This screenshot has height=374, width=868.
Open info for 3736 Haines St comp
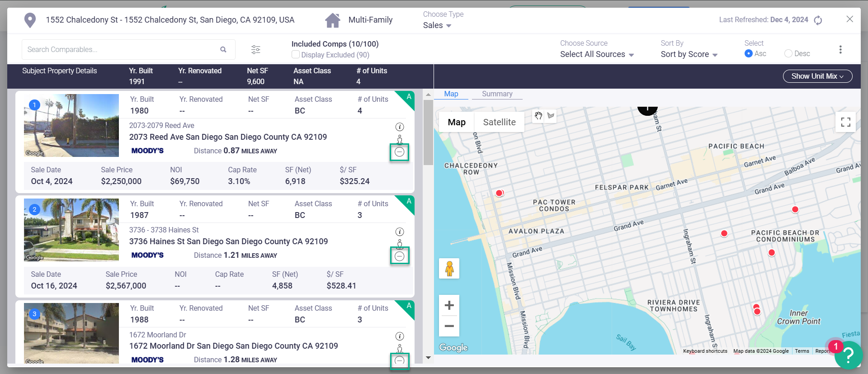coord(400,232)
